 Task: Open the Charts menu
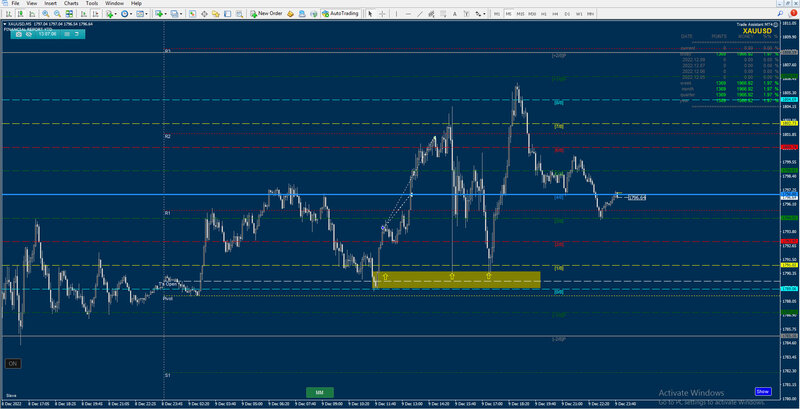[x=71, y=3]
